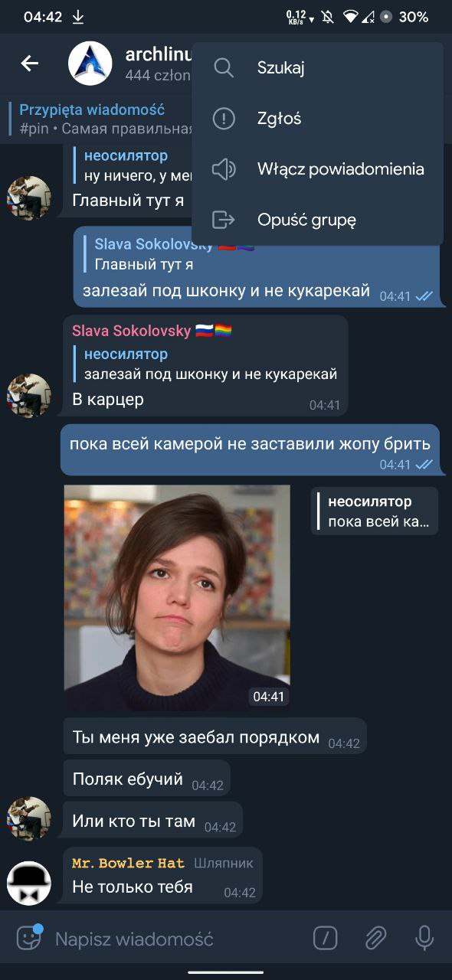Open the message "Поляк ебучий"
452x980 pixels.
(x=128, y=779)
